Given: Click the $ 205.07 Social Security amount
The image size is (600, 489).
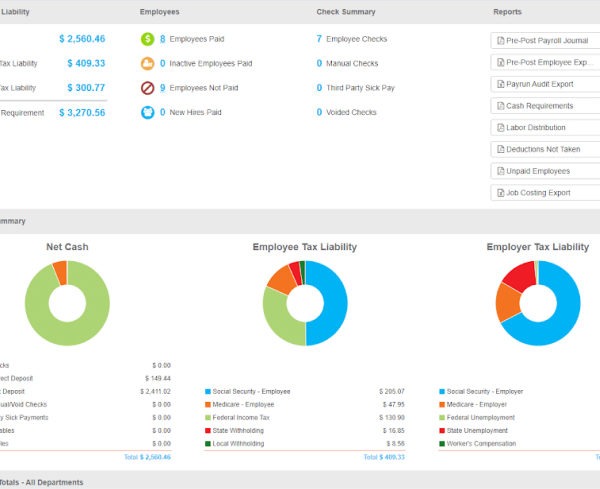Looking at the screenshot, I should click(392, 391).
